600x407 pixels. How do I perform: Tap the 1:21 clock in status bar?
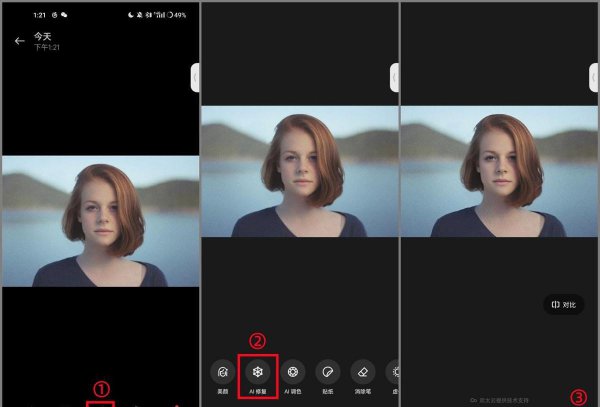[40, 16]
